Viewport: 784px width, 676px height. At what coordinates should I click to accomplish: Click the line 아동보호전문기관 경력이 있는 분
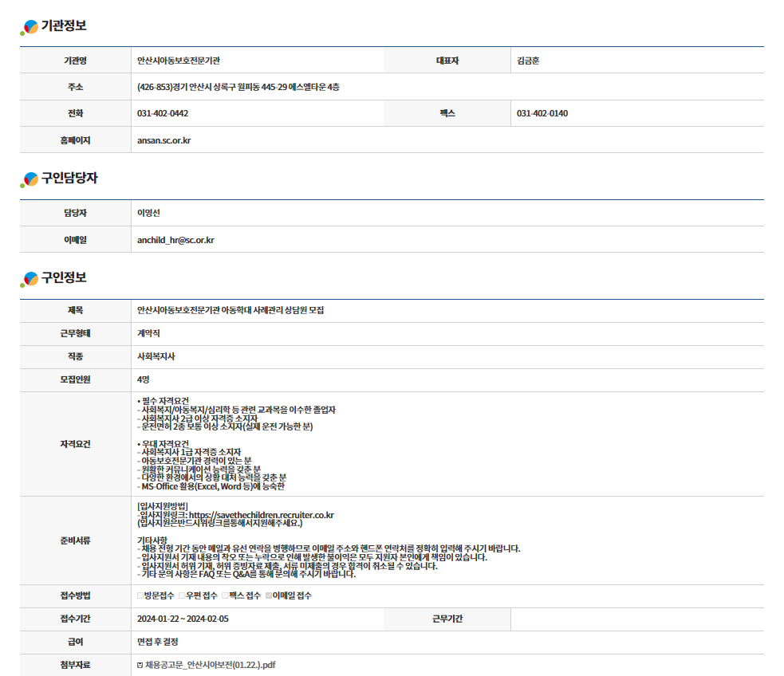pos(195,461)
